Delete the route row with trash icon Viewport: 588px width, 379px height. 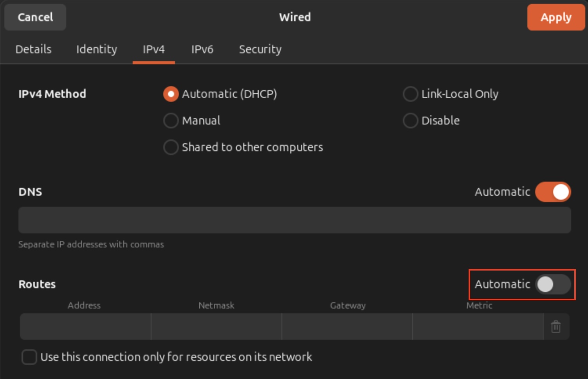[x=556, y=327]
